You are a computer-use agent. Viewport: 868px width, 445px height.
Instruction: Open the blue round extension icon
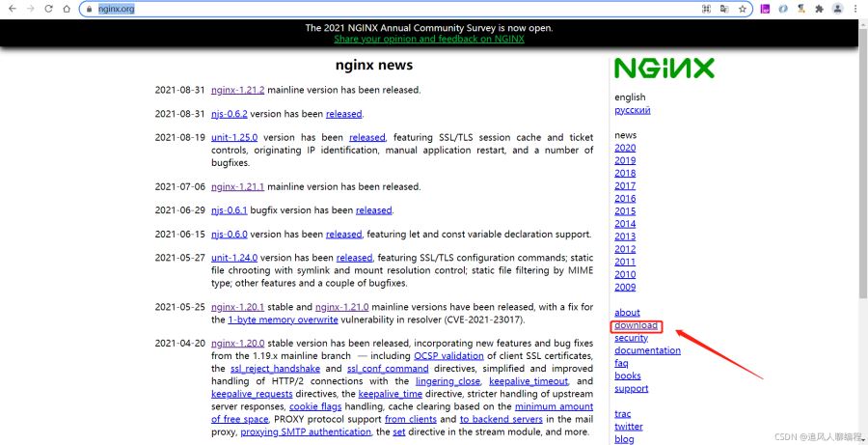(x=783, y=9)
